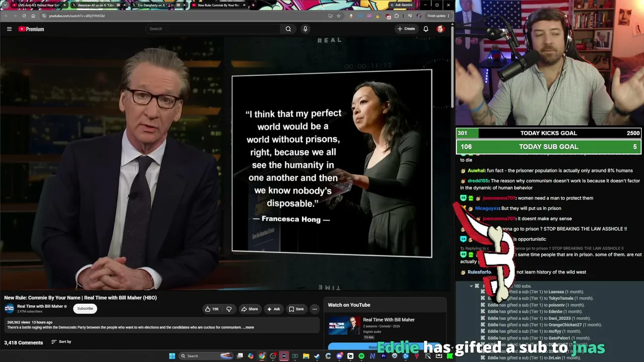
Task: Open the Real Time with Bill Maher channel avatar
Action: [9, 309]
